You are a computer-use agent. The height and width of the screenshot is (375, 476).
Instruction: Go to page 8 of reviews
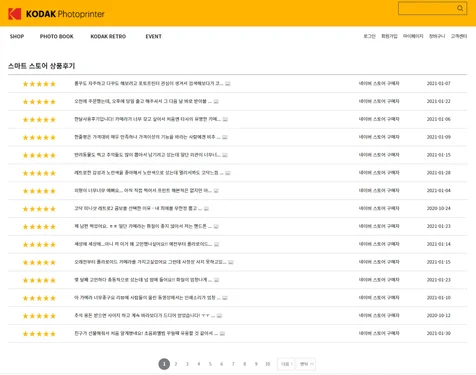pyautogui.click(x=245, y=364)
